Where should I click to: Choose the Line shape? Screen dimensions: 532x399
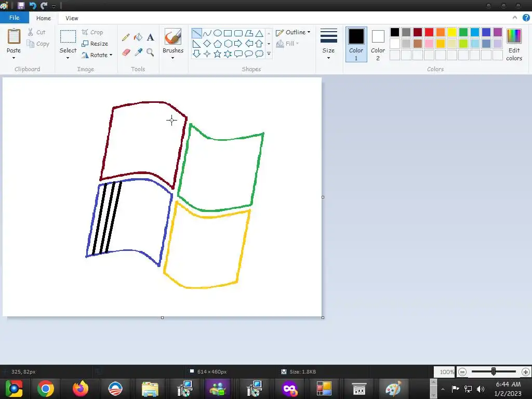(x=196, y=33)
